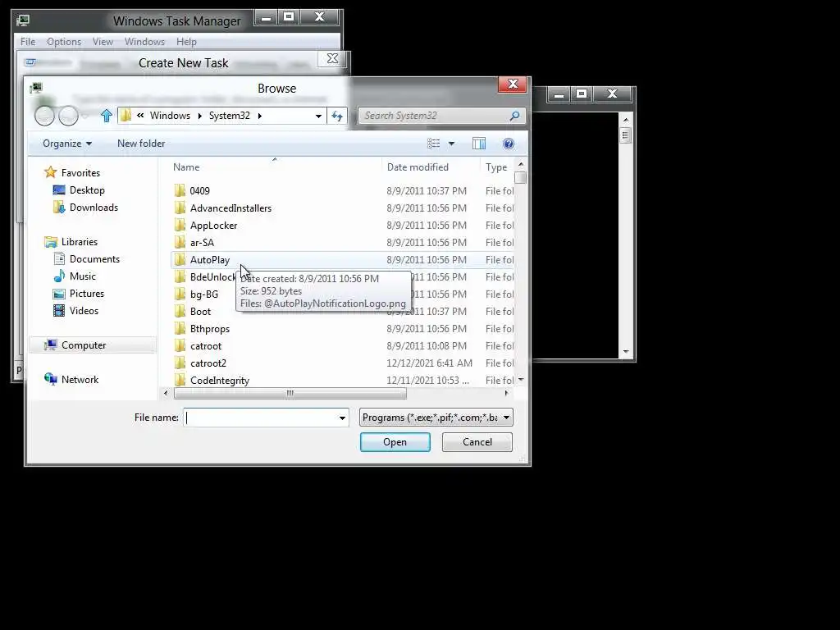Click the Documents library icon
Screen dimensions: 840x630
(59, 259)
